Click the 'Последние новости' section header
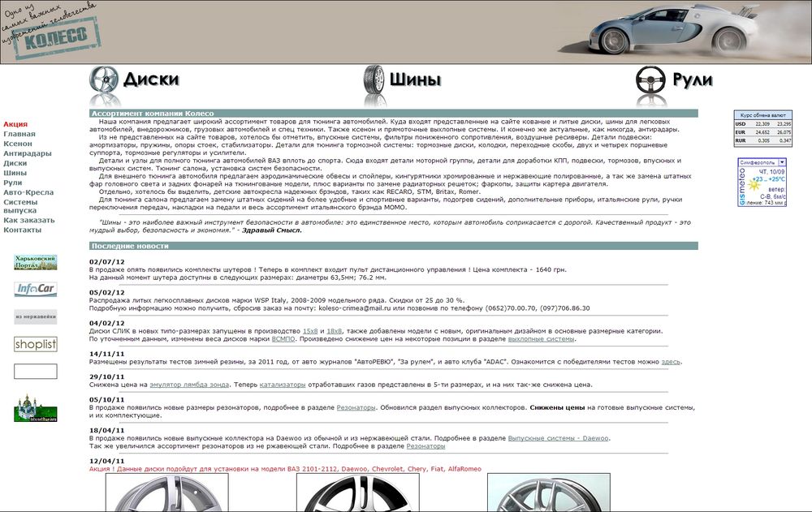Screen dimensions: 812x512 pyautogui.click(x=394, y=246)
